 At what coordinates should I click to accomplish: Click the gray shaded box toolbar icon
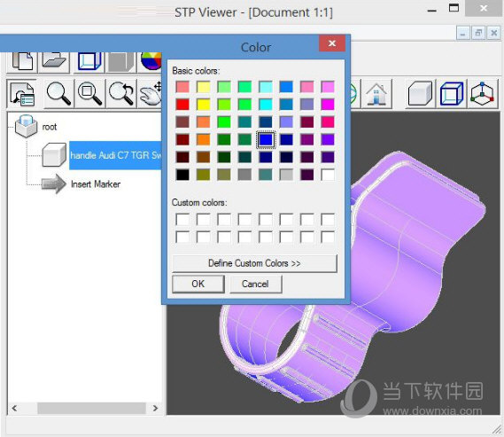pos(120,61)
